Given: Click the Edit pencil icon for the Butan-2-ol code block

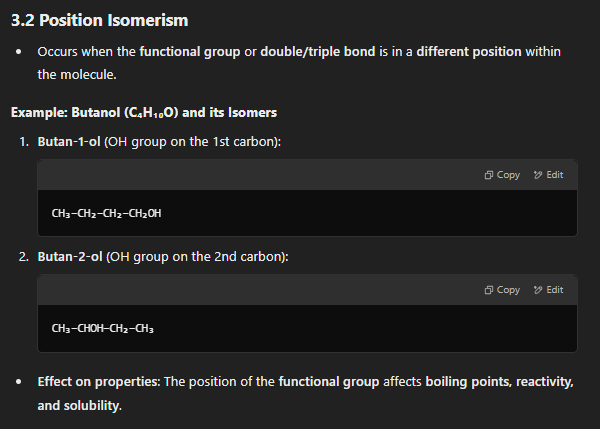Looking at the screenshot, I should click(538, 290).
